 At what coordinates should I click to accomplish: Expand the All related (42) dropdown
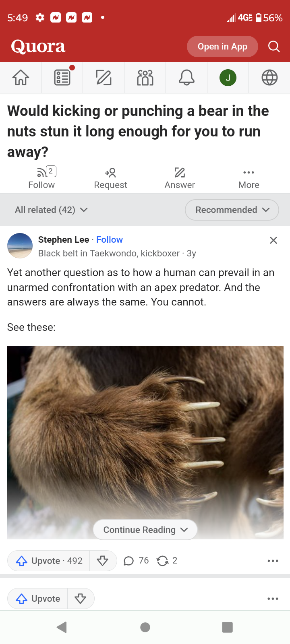point(51,210)
